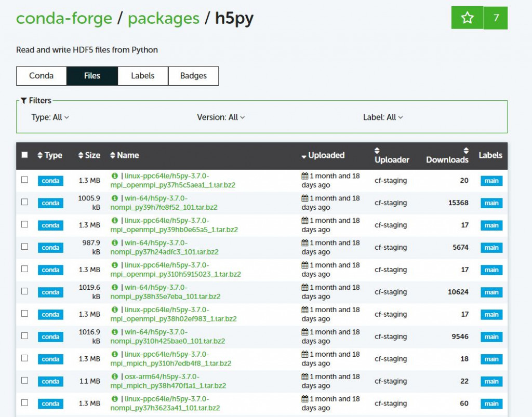The width and height of the screenshot is (532, 417).
Task: Sort table by Type column
Action: click(50, 155)
